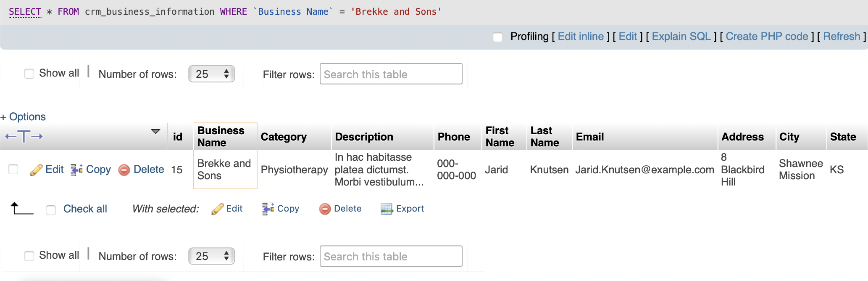Viewport: 868px width, 281px height.
Task: Tick the Check all checkbox
Action: pos(51,209)
